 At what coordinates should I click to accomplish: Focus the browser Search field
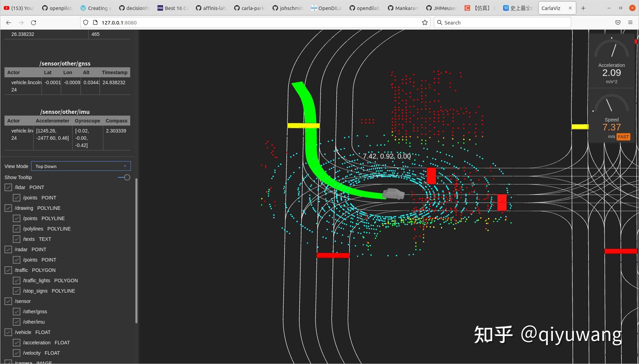[502, 22]
